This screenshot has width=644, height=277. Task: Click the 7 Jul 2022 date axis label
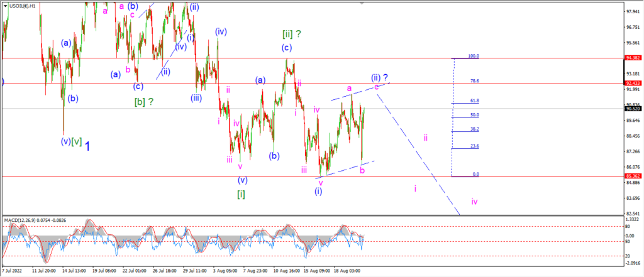point(13,271)
